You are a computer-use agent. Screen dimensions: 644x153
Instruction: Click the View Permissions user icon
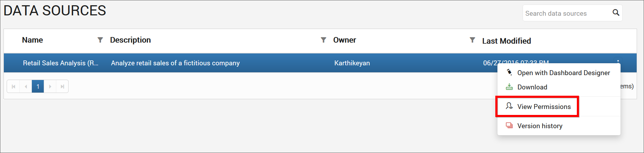pyautogui.click(x=509, y=106)
